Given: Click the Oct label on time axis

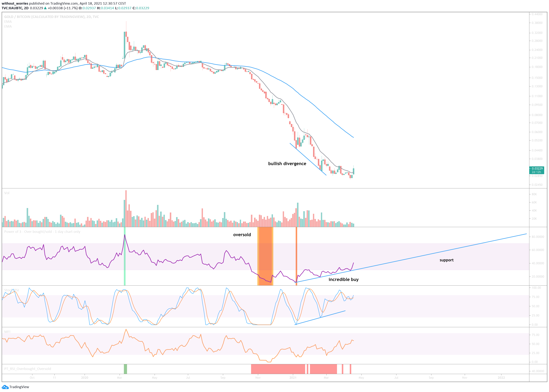Looking at the screenshot, I should click(x=32, y=378).
